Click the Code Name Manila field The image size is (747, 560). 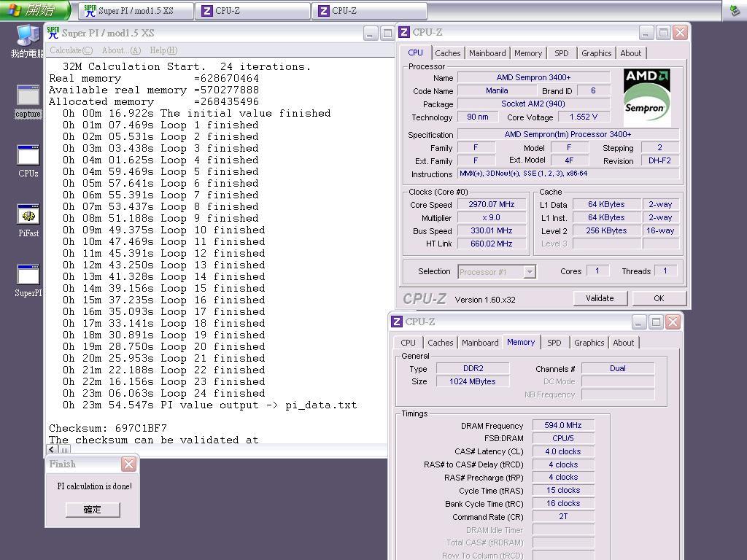click(497, 90)
